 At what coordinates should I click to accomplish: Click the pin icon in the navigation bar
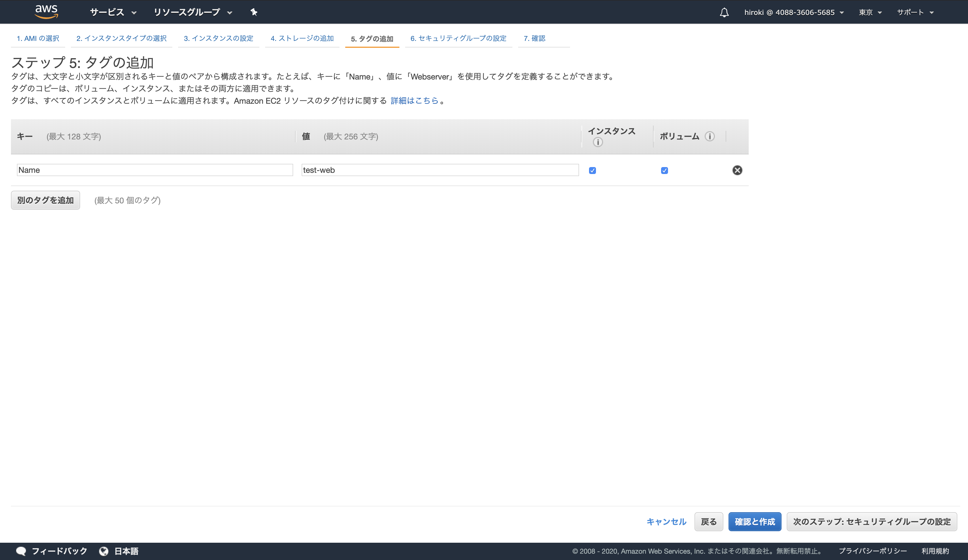(x=254, y=12)
